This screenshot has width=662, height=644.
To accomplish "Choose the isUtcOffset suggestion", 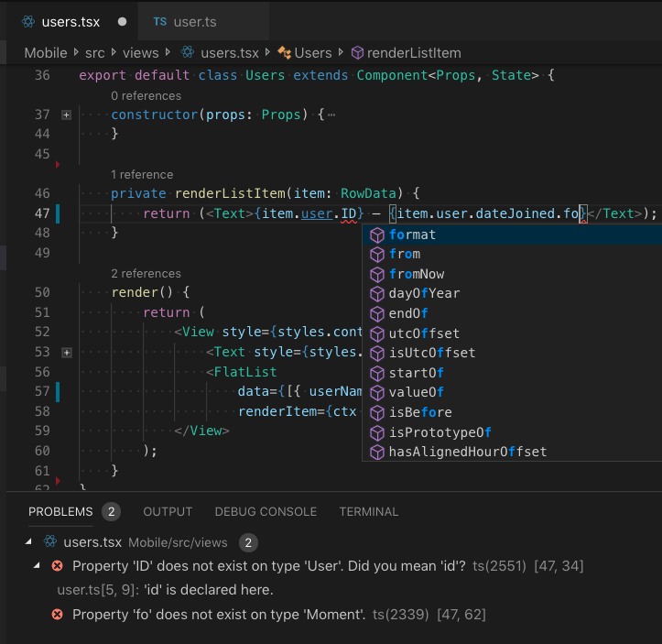I will [512, 353].
